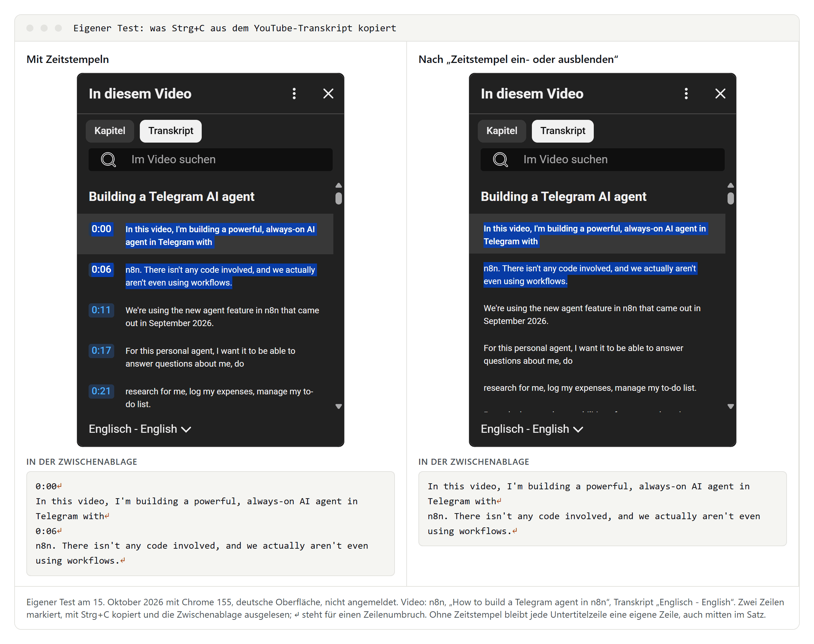Screen dimensions: 814x644
Task: Close the left 'In diesem Video' panel
Action: pyautogui.click(x=328, y=94)
